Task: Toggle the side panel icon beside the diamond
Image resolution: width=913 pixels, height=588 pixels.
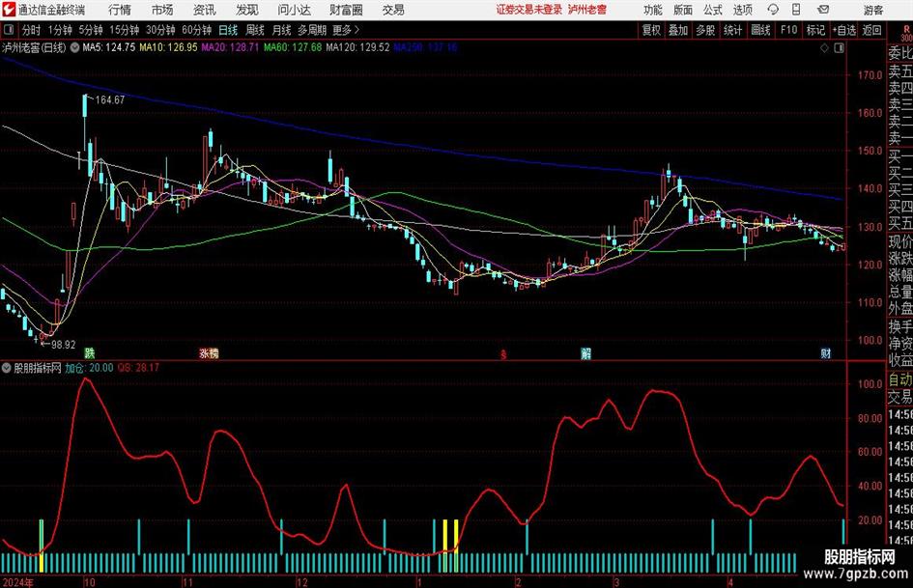Action: (x=839, y=48)
